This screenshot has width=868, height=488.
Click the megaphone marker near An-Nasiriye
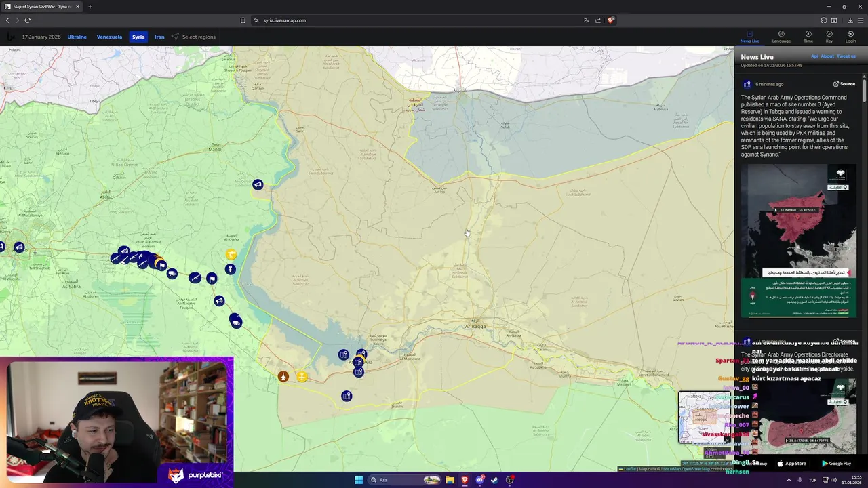[219, 300]
